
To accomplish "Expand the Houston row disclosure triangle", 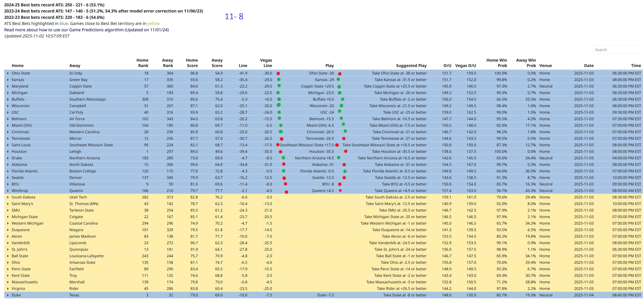I will click(8, 152).
